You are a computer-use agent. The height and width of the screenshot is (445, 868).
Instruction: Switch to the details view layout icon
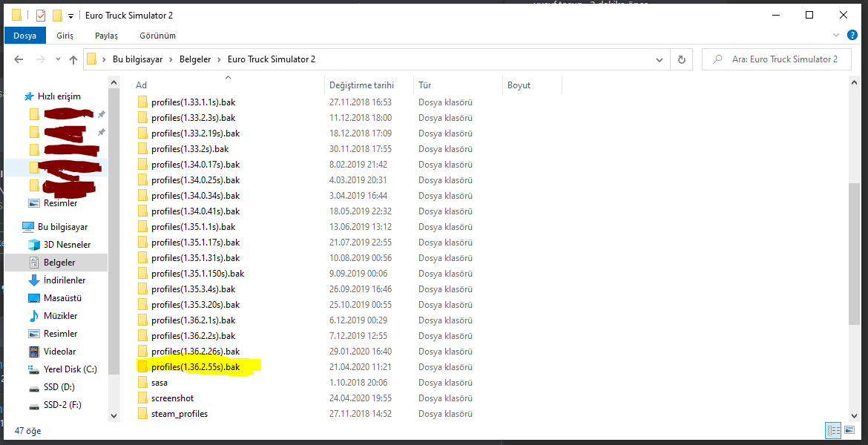click(833, 430)
